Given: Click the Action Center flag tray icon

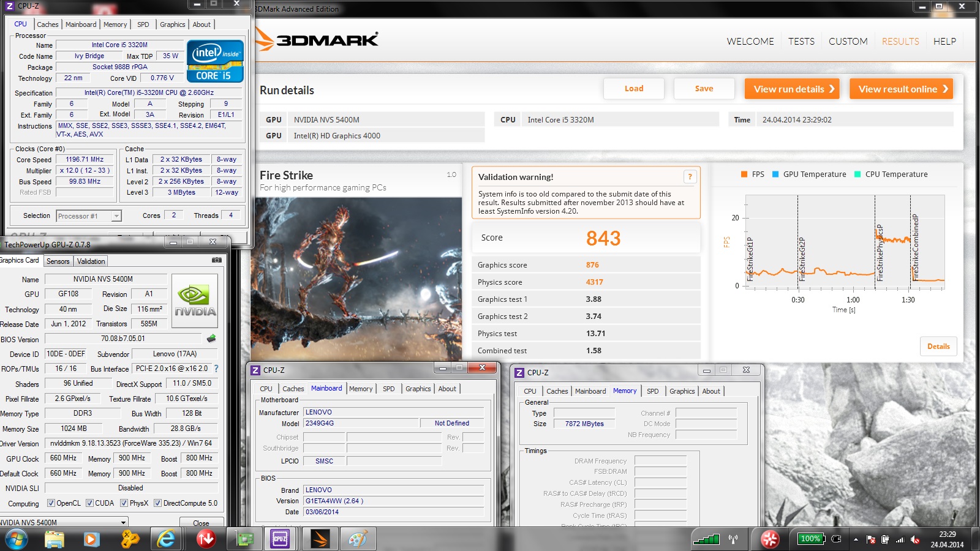Looking at the screenshot, I should [x=871, y=539].
